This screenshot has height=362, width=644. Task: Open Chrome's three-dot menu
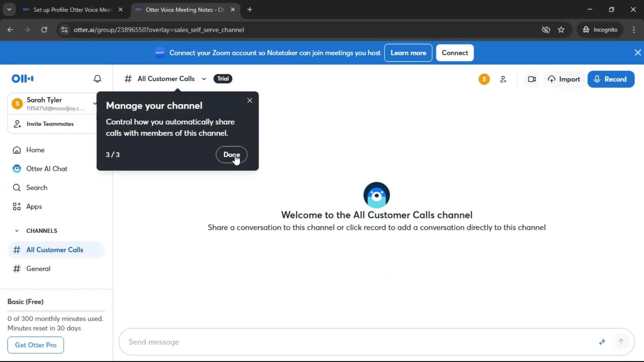[x=634, y=30]
